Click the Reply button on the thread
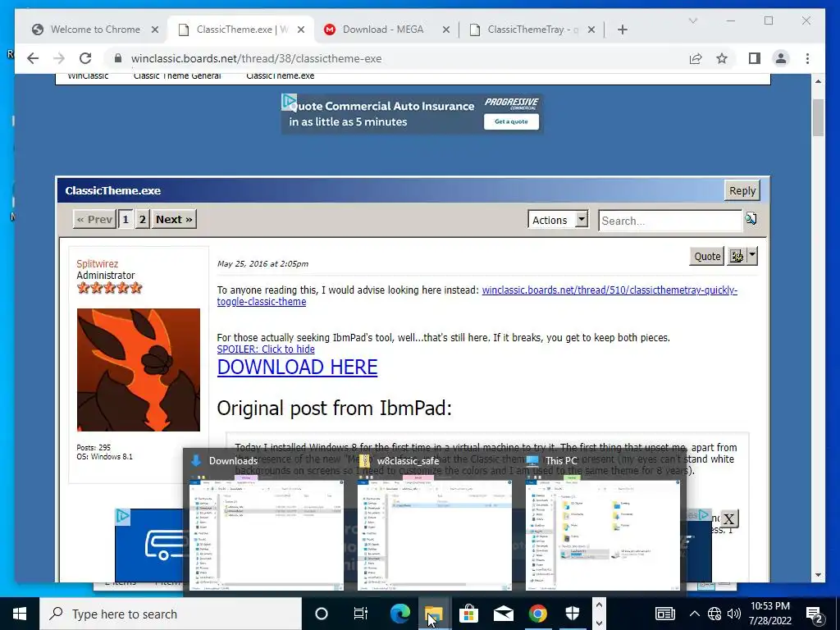 click(x=742, y=190)
